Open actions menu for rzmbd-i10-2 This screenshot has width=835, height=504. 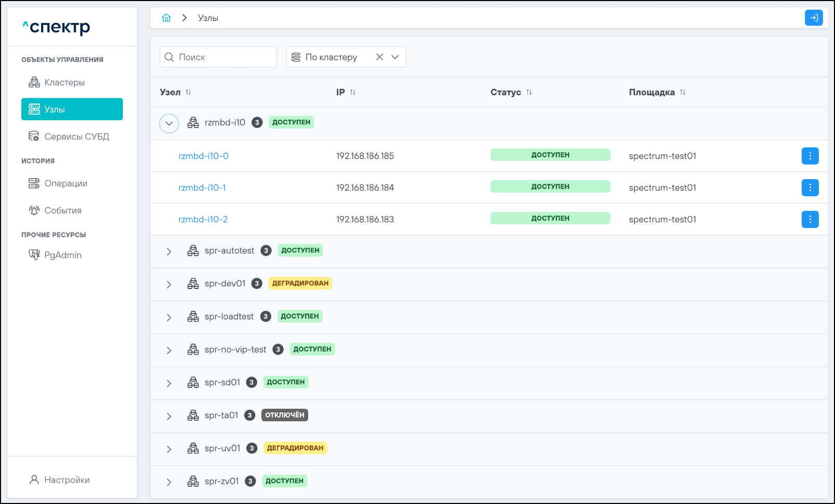tap(809, 219)
